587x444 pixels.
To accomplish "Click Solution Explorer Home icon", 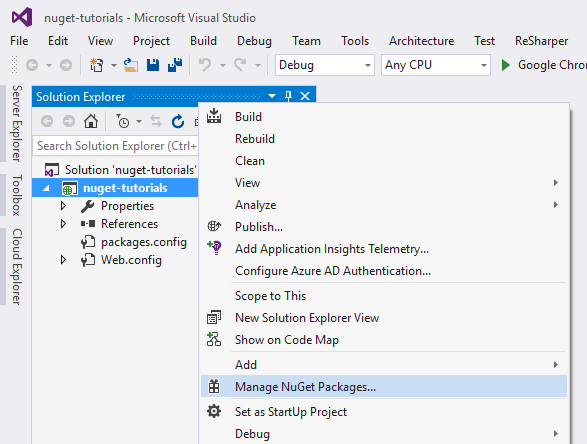I will point(91,121).
